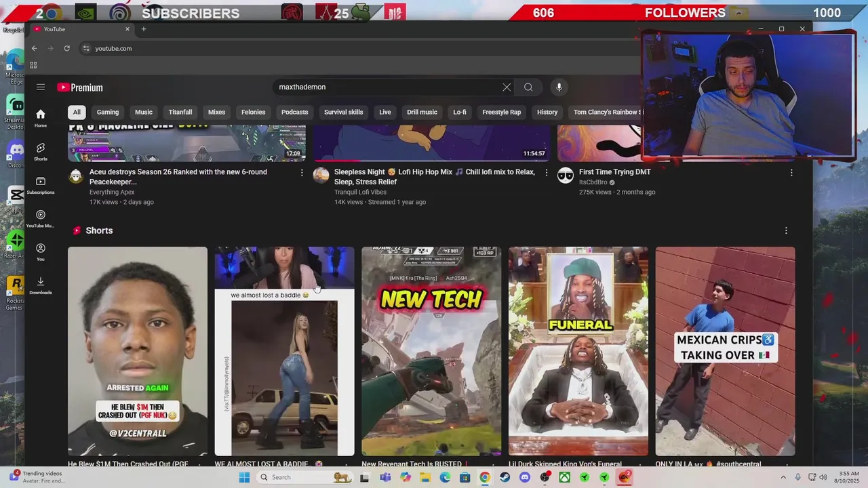Select the Freestyle Rap chip
Viewport: 868px width, 488px height.
(x=502, y=112)
